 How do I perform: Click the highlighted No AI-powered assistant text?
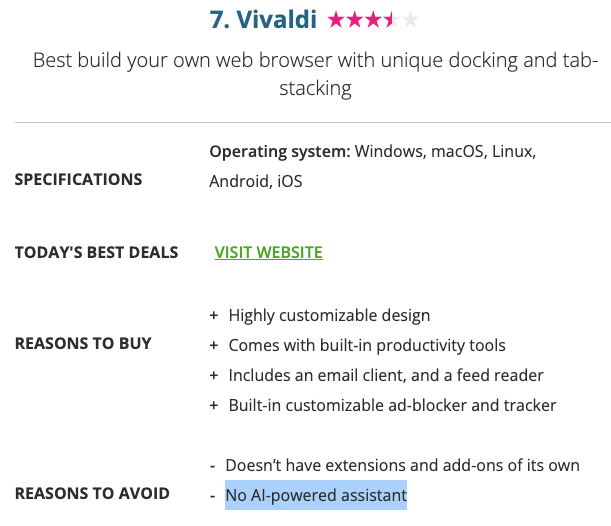point(316,495)
